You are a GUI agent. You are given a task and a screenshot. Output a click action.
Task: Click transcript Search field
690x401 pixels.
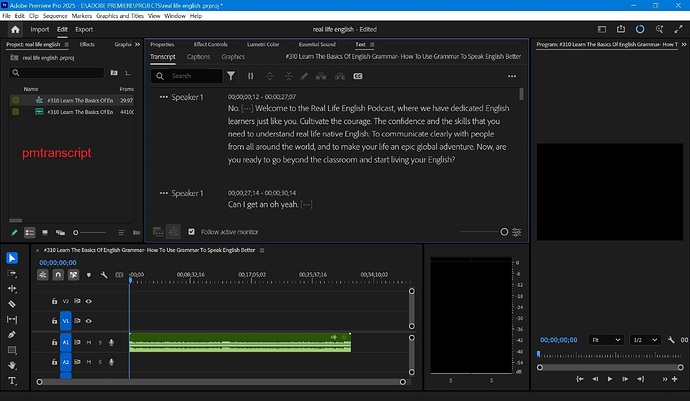(187, 76)
